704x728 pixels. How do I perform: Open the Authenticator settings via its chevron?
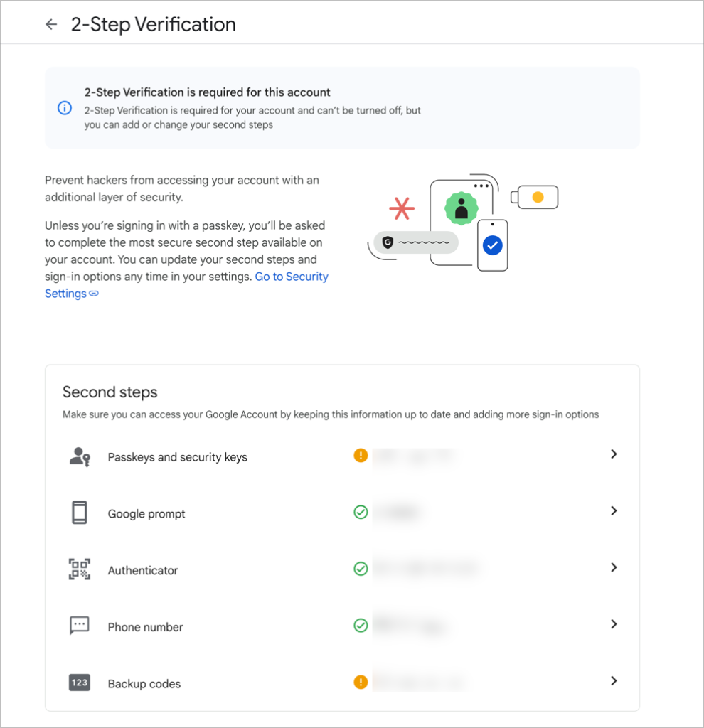click(614, 567)
